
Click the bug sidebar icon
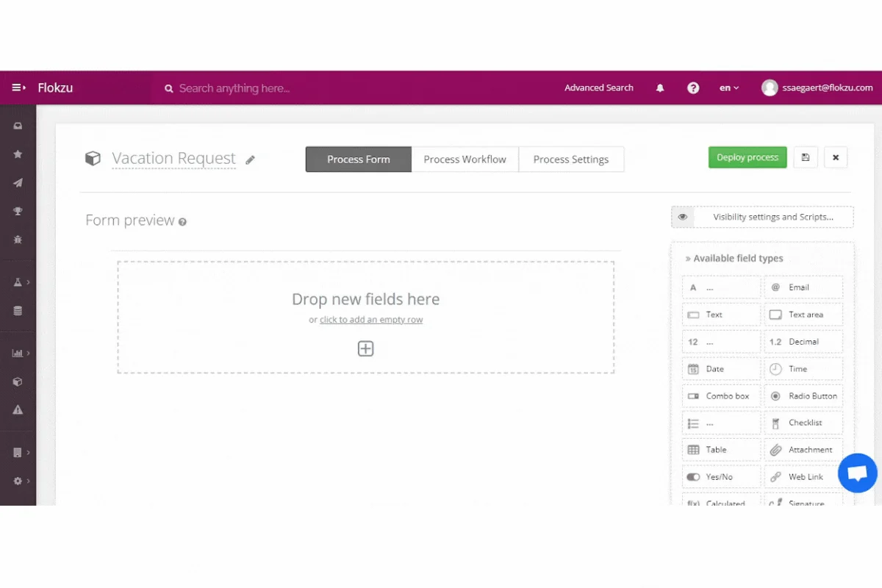tap(18, 240)
